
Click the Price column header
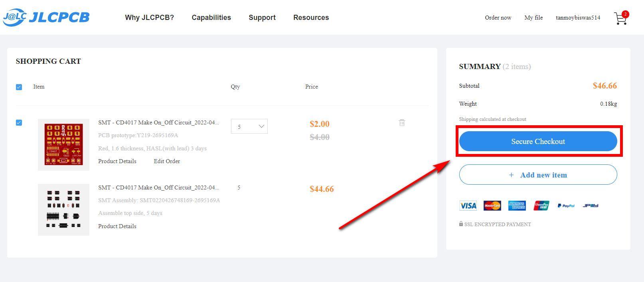(312, 87)
